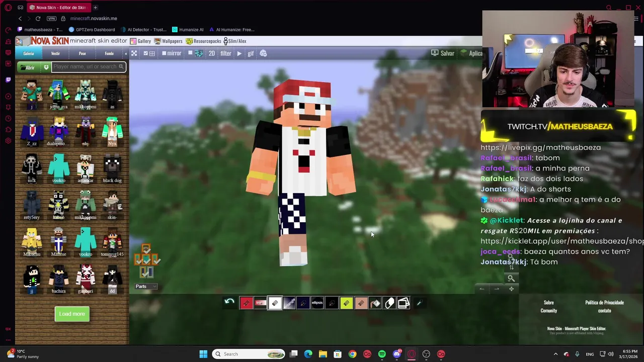Screen dimensions: 644x362
Task: Reload the browser page
Action: pos(38,19)
